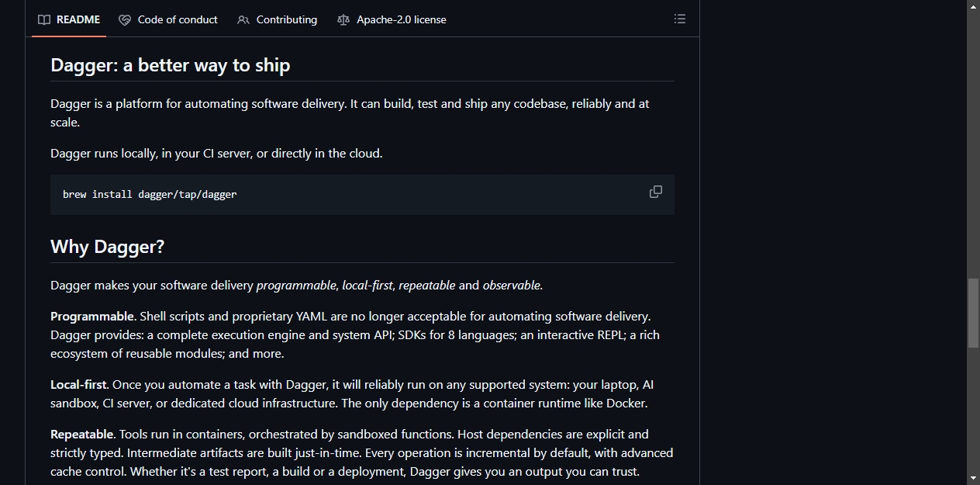Image resolution: width=980 pixels, height=485 pixels.
Task: Open the Code of conduct tab
Action: [168, 19]
